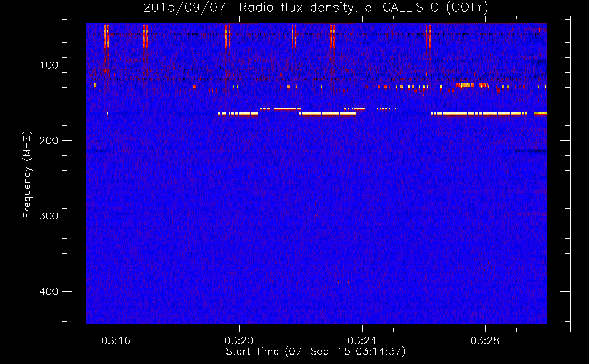Pick the 100 frequency tick label
Image resolution: width=589 pixels, height=364 pixels.
pyautogui.click(x=49, y=65)
